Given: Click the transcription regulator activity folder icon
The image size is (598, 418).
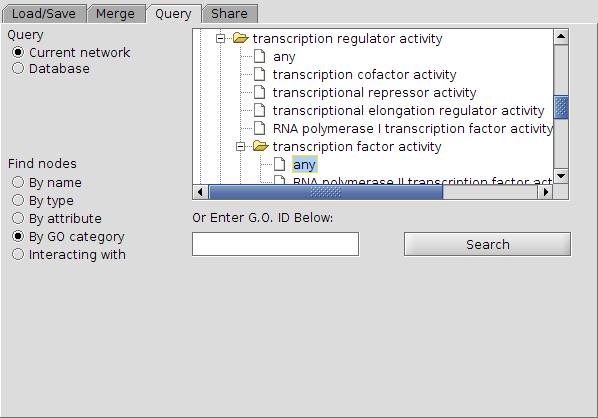Looking at the screenshot, I should [x=241, y=38].
